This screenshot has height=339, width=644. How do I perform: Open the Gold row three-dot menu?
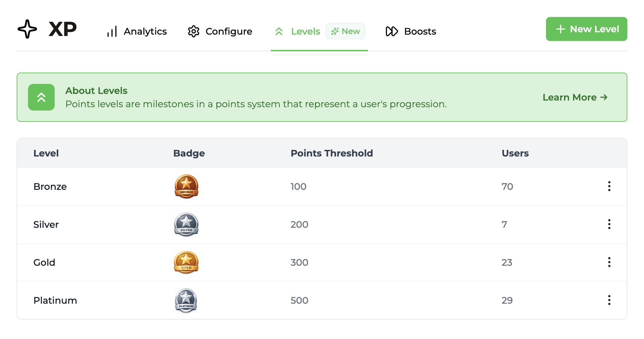pyautogui.click(x=609, y=262)
